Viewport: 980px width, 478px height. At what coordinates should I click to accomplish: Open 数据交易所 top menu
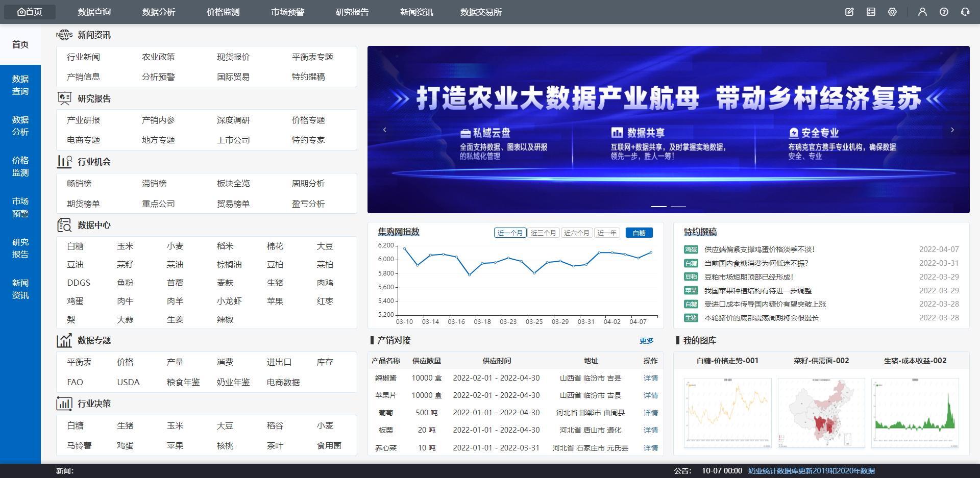(481, 12)
